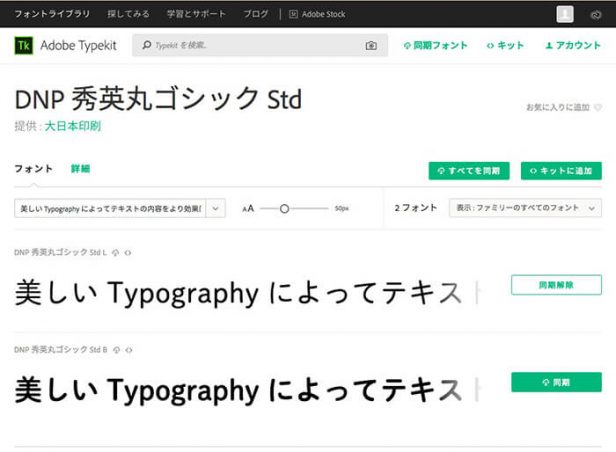This screenshot has width=616, height=452.
Task: Click すべてを同期 button
Action: pyautogui.click(x=469, y=171)
